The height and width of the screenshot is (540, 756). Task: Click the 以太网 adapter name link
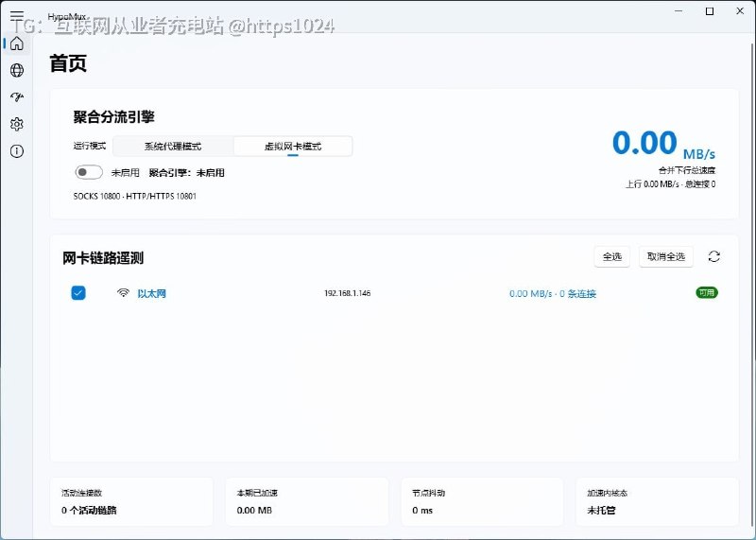(x=152, y=293)
